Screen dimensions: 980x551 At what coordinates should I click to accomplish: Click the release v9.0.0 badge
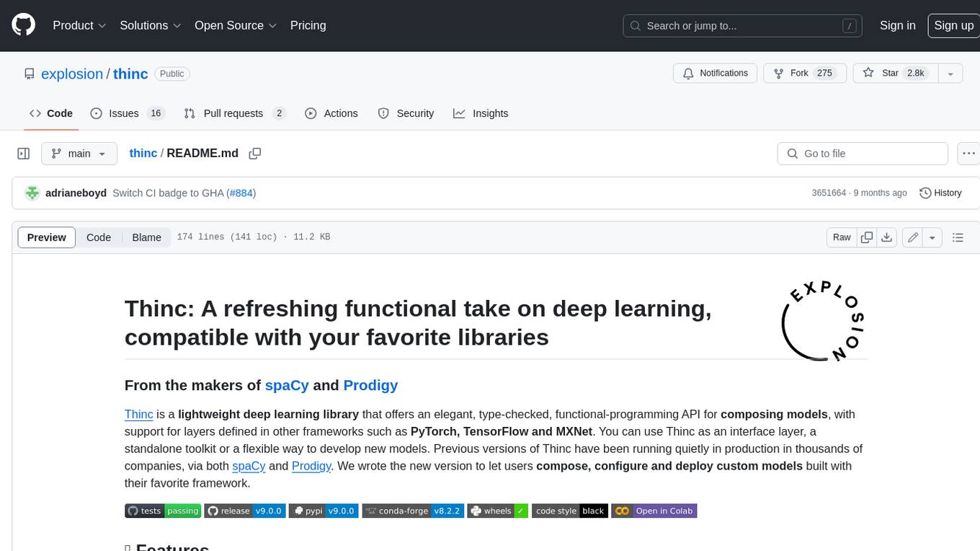pyautogui.click(x=245, y=511)
